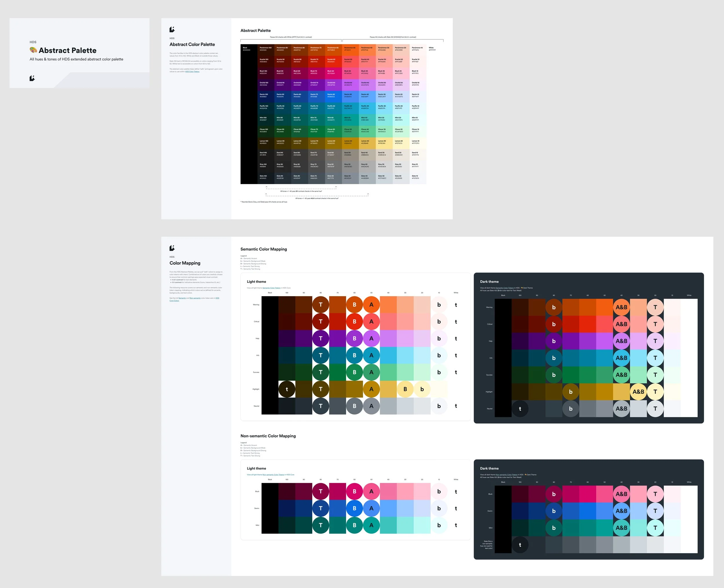Click the HDS Color Tokens link in the palette description
The height and width of the screenshot is (588, 724).
tap(192, 72)
